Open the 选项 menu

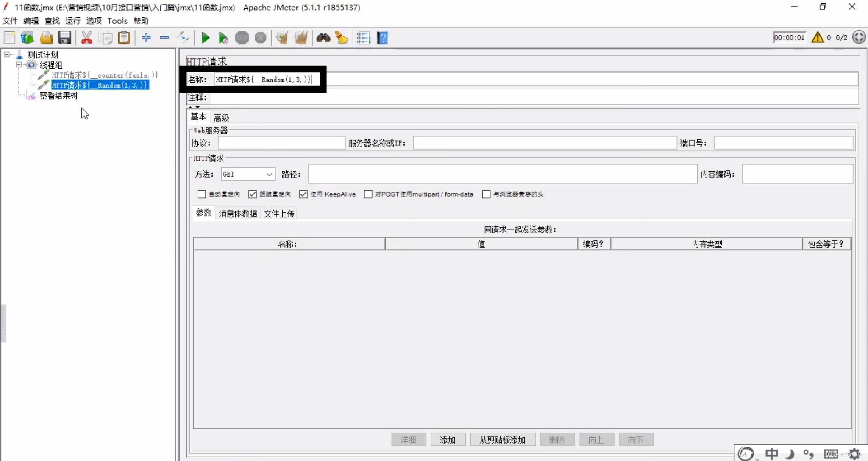[94, 21]
